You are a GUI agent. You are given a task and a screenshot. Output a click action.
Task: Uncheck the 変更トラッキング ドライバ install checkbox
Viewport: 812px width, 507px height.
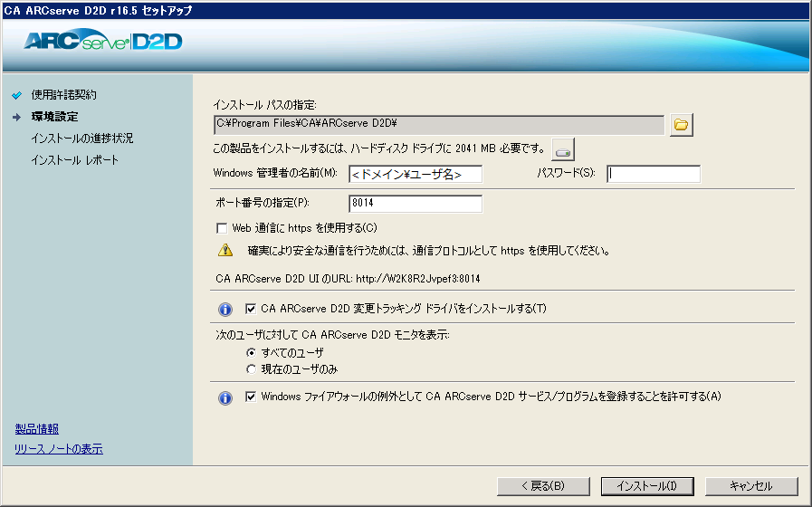pyautogui.click(x=251, y=309)
